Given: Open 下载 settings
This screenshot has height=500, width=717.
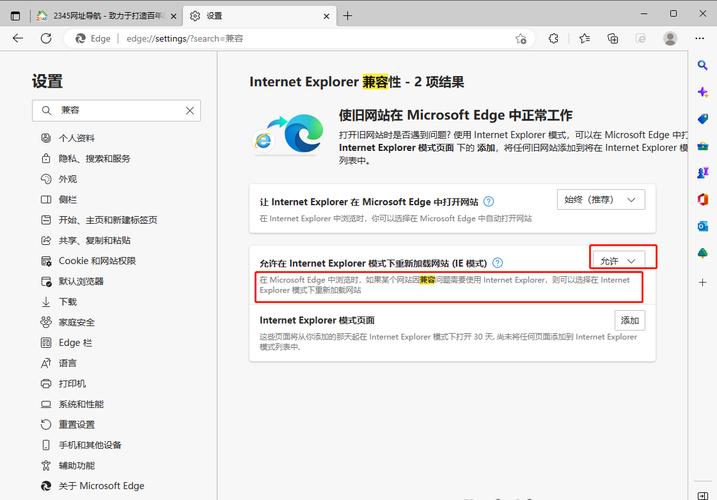Looking at the screenshot, I should pos(59,302).
